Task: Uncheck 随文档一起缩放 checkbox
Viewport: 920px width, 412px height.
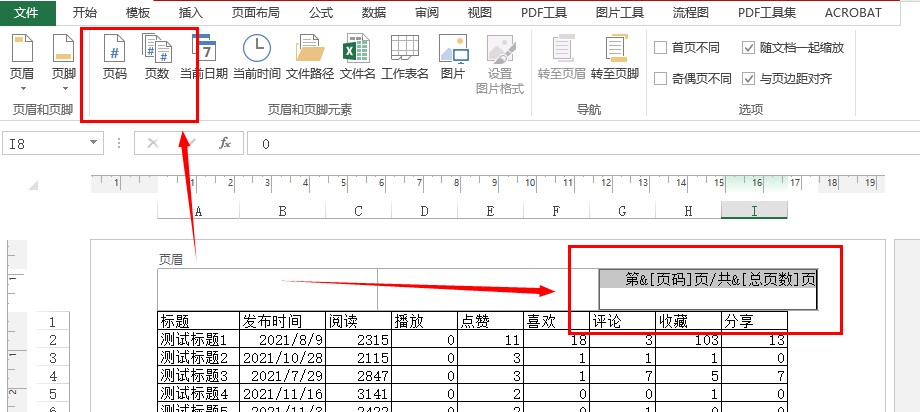Action: point(748,48)
